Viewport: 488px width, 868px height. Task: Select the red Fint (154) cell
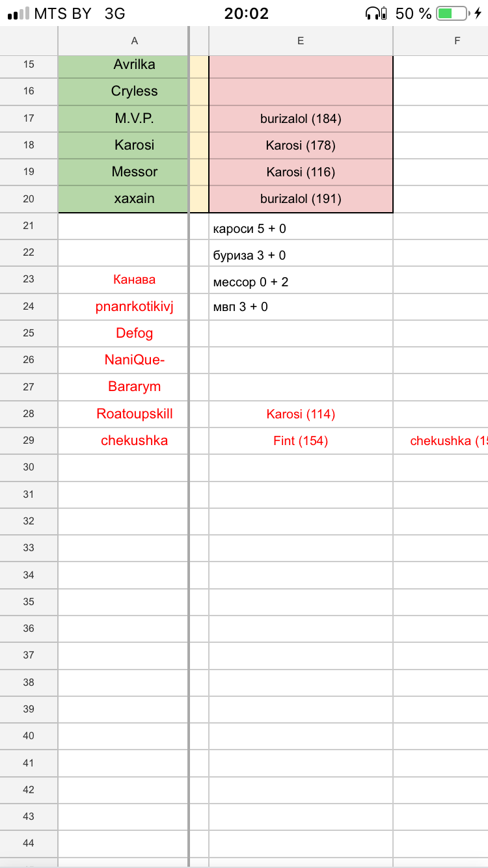301,441
